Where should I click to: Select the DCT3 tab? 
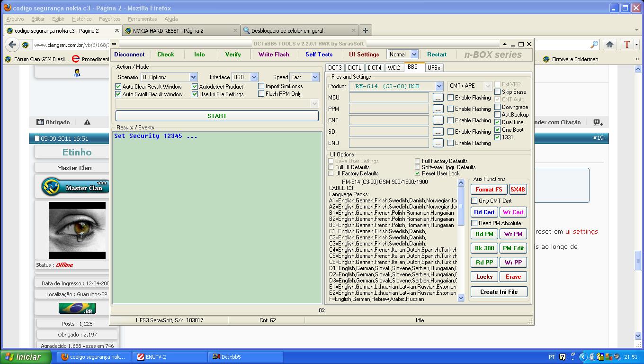click(335, 68)
